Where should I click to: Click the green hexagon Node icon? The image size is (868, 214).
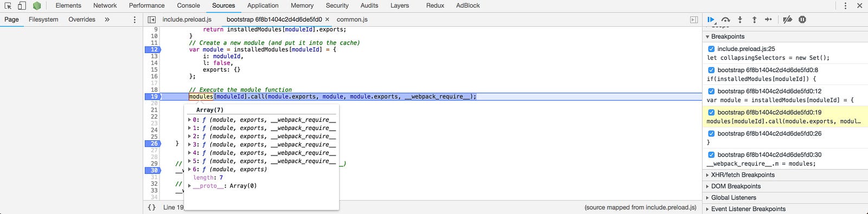point(37,5)
